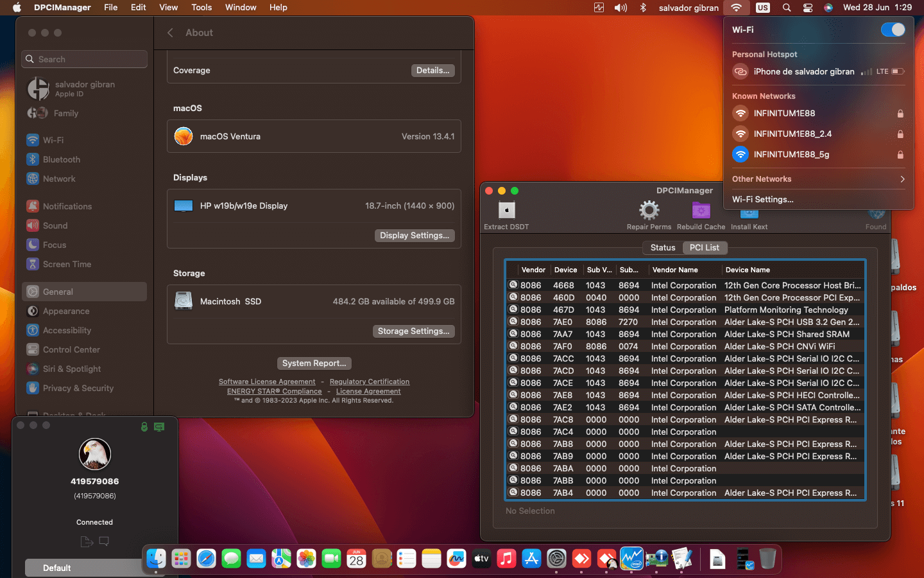Select the Alder Lake-S PCH Shared SRAM row
Image resolution: width=924 pixels, height=578 pixels.
(685, 334)
